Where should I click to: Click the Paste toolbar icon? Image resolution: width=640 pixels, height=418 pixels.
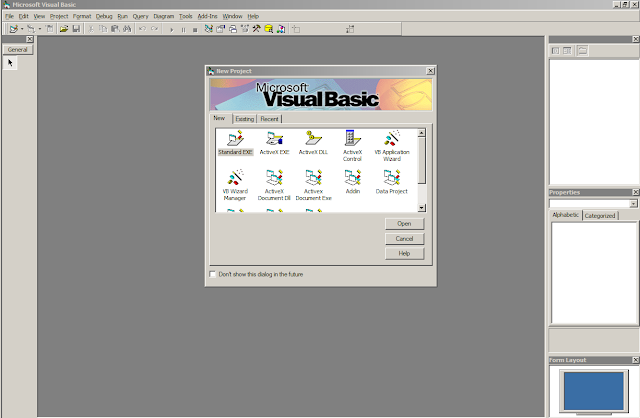115,29
